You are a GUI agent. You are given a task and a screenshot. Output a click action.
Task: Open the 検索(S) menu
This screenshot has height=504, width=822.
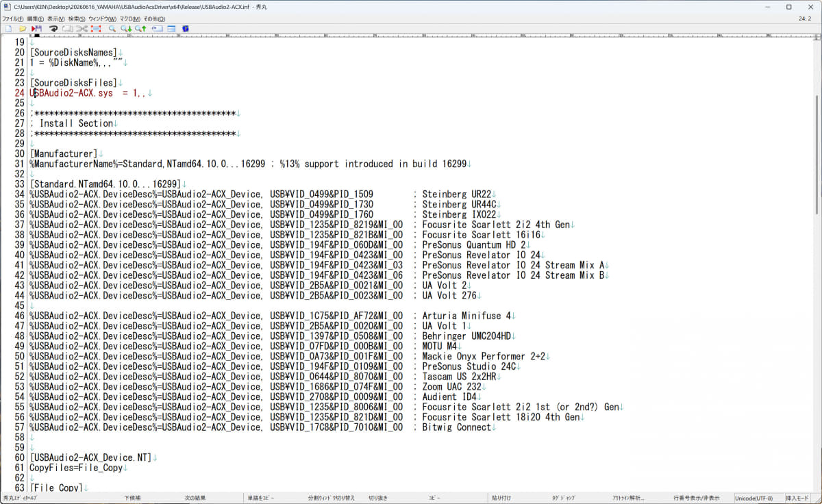click(x=77, y=18)
